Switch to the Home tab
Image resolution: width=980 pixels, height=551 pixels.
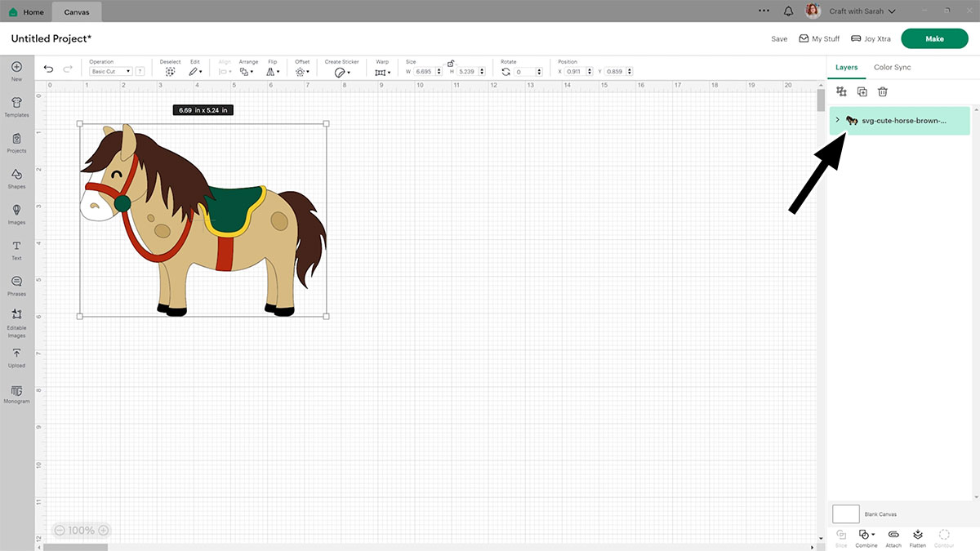click(28, 11)
